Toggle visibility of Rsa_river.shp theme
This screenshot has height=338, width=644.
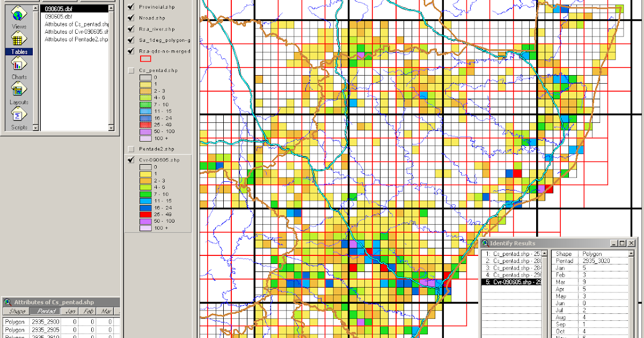(x=131, y=29)
